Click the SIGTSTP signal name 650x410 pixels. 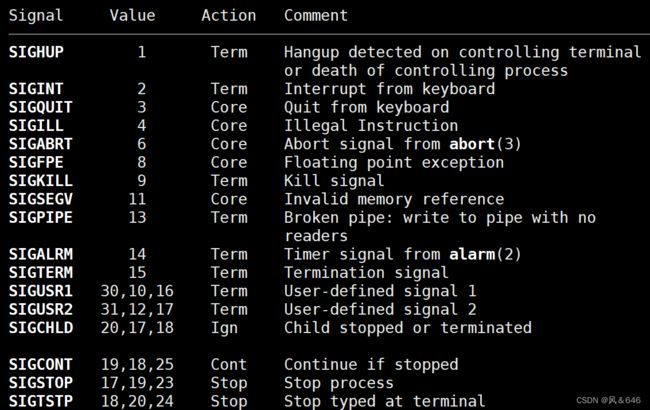pos(41,401)
